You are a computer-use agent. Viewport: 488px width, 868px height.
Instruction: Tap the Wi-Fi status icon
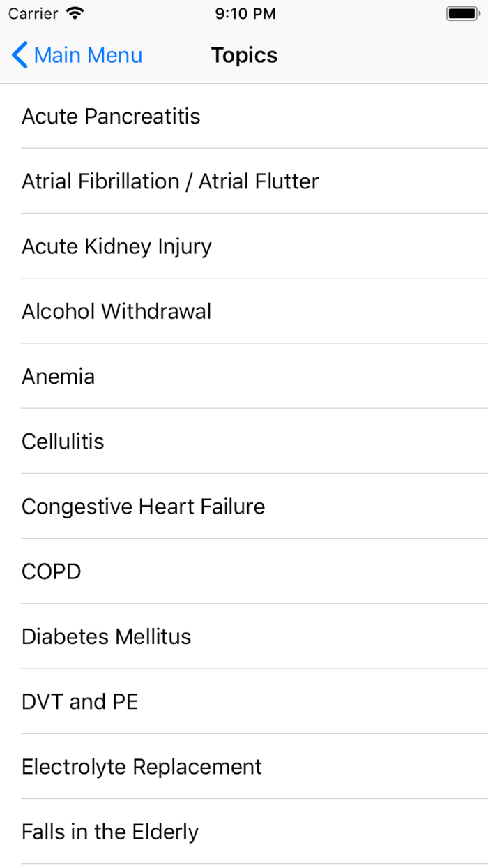click(x=74, y=13)
